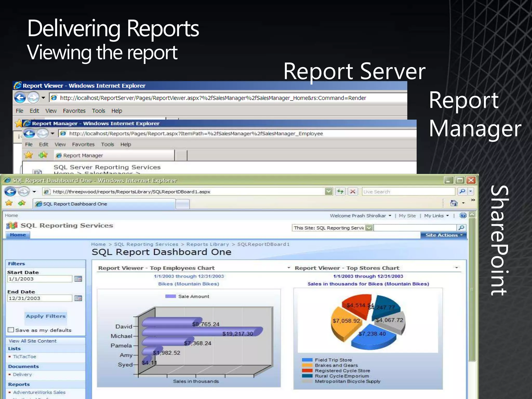Expand the Site Actions dropdown menu
Viewport: 532px width, 399px height.
(444, 235)
